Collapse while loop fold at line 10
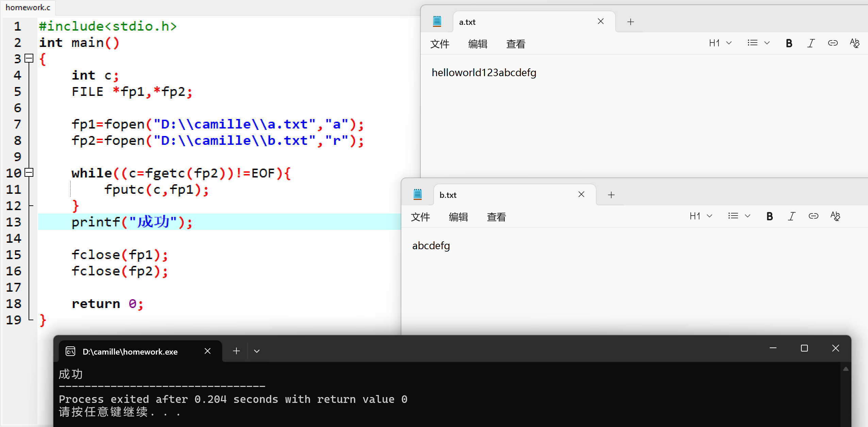 click(30, 173)
